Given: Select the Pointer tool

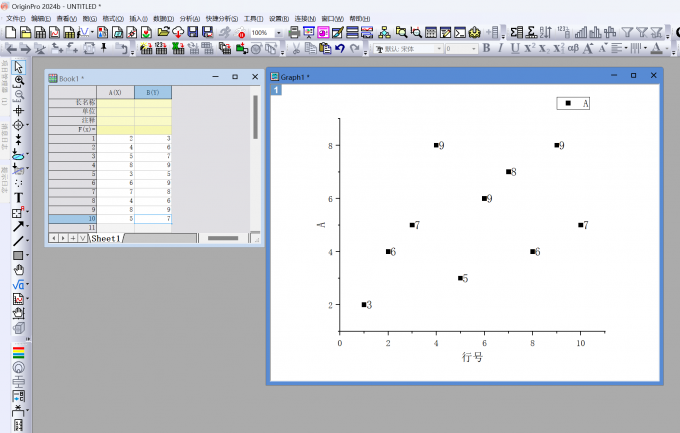Looking at the screenshot, I should 18,66.
